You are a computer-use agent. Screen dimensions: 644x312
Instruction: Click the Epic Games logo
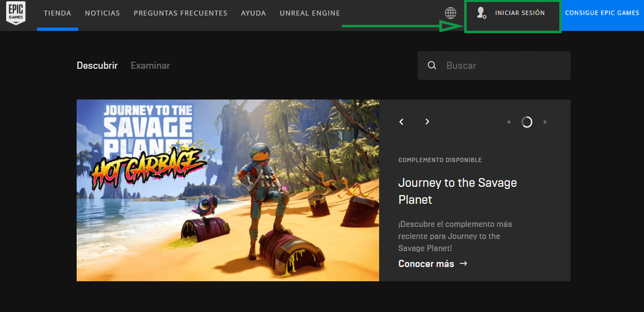click(x=15, y=13)
